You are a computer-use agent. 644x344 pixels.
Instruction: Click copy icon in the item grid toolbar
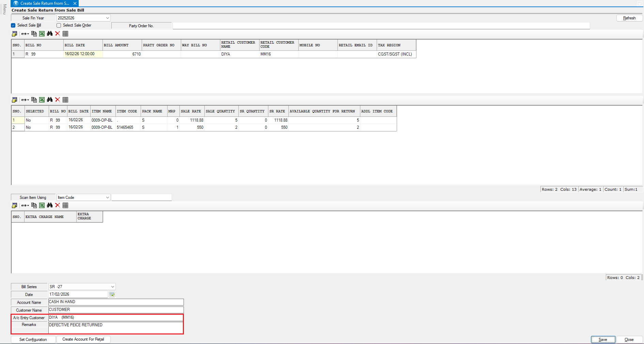[34, 100]
